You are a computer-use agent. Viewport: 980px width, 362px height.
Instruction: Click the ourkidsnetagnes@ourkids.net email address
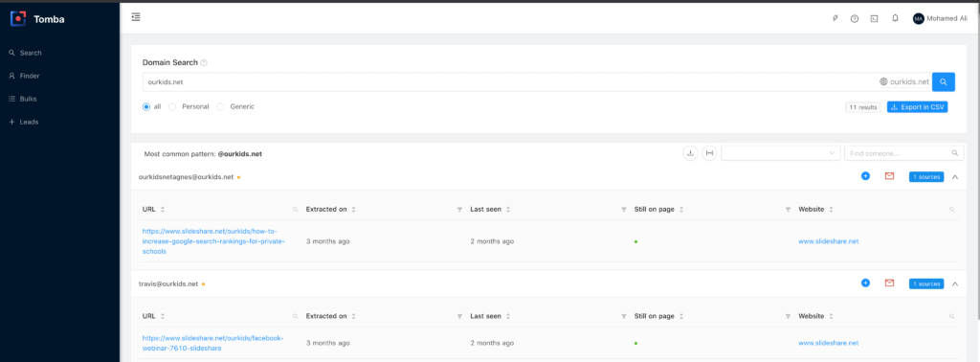click(x=186, y=177)
